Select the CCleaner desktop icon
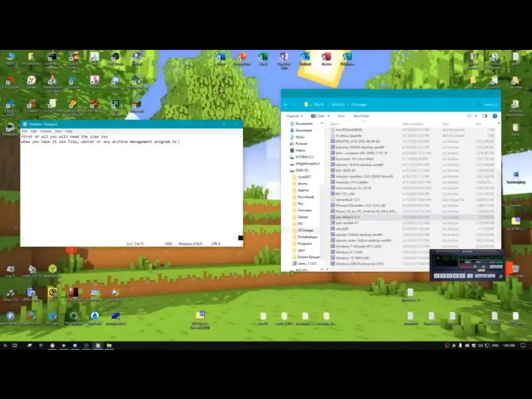Screen dimensions: 532x399 31,106
